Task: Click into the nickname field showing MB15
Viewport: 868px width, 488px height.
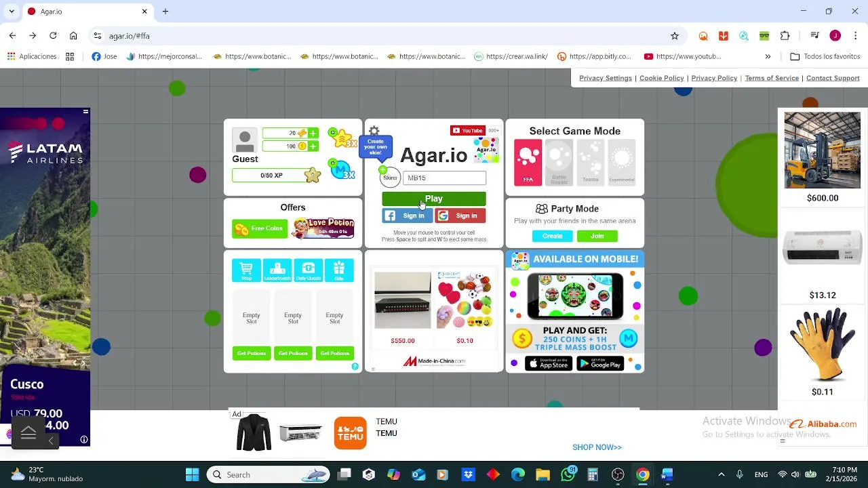Action: coord(445,178)
